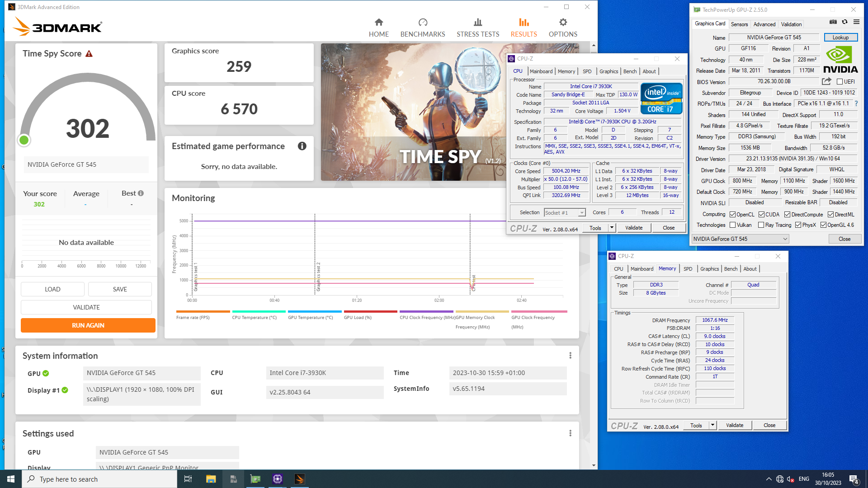
Task: Expand Tools dropdown arrow in upper CPU-Z window
Action: 612,228
